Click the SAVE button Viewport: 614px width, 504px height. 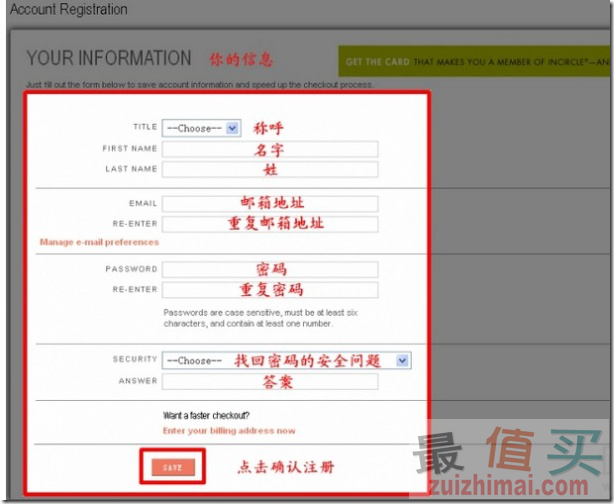tap(173, 467)
